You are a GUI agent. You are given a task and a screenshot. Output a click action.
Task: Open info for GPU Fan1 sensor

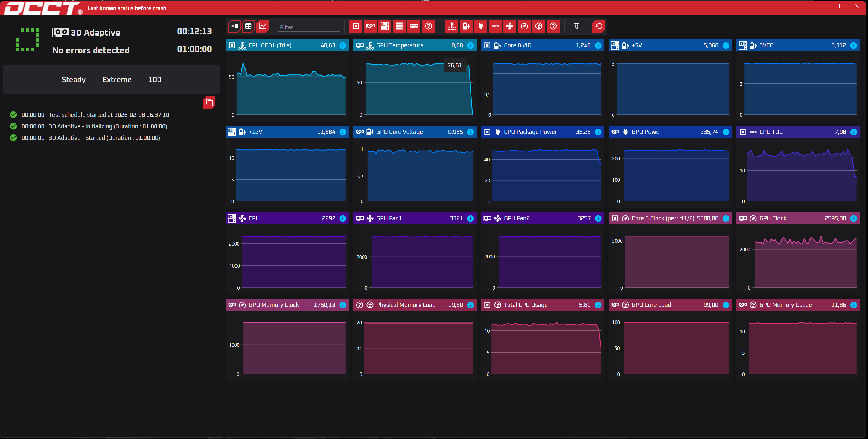click(x=470, y=218)
